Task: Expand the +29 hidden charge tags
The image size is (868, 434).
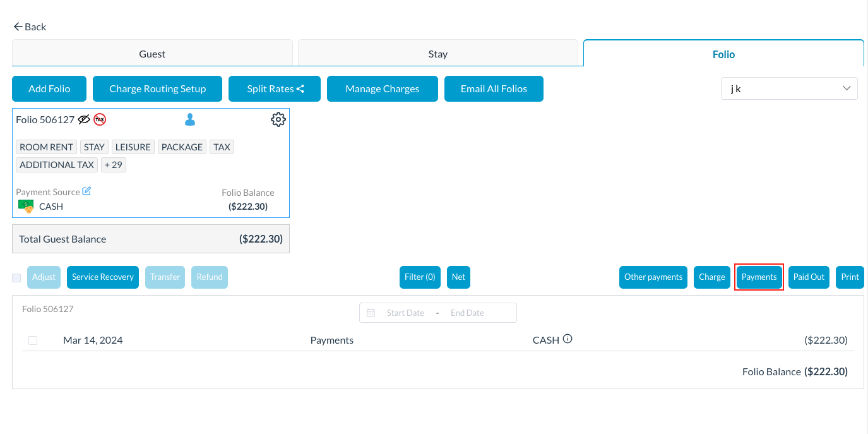Action: [113, 164]
